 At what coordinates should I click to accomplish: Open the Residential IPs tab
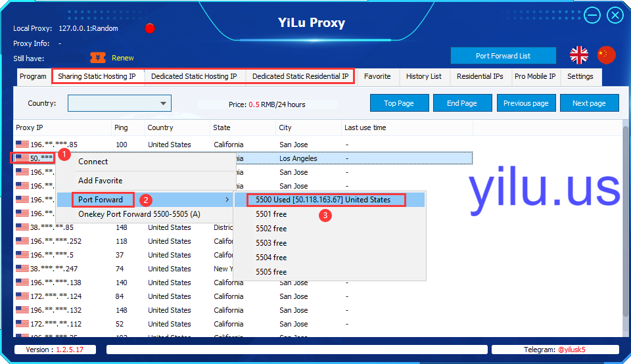(x=480, y=76)
